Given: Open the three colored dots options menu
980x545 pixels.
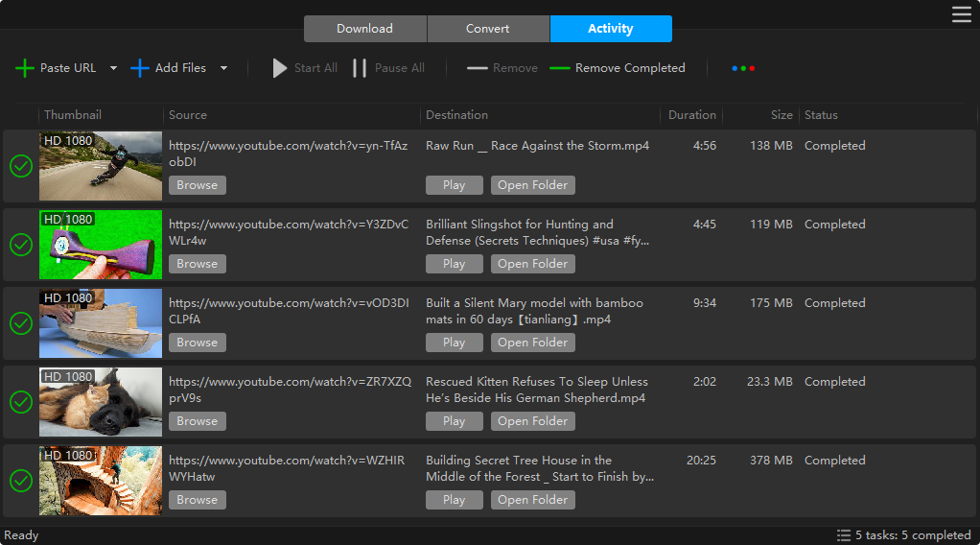Looking at the screenshot, I should [743, 68].
